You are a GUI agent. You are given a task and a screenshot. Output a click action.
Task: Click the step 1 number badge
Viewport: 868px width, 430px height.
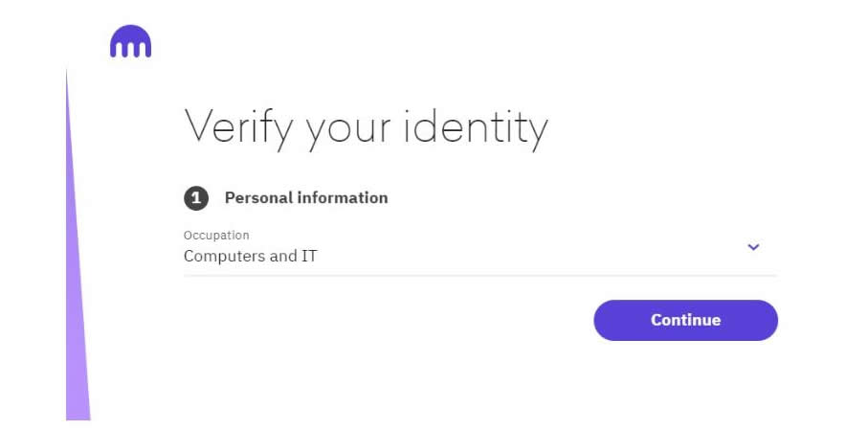coord(196,198)
